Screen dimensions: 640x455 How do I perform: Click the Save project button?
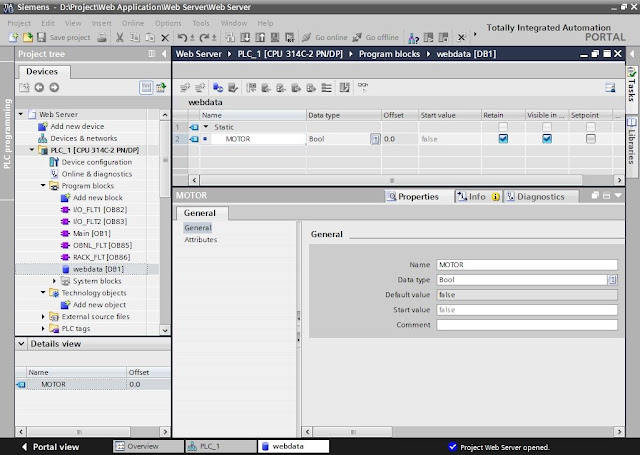click(63, 38)
